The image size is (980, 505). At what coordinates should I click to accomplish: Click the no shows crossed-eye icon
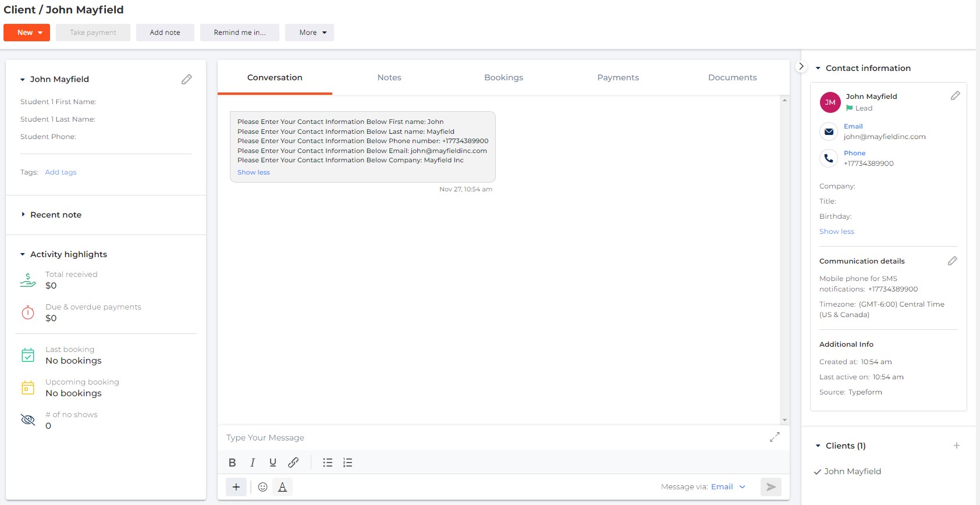tap(28, 419)
